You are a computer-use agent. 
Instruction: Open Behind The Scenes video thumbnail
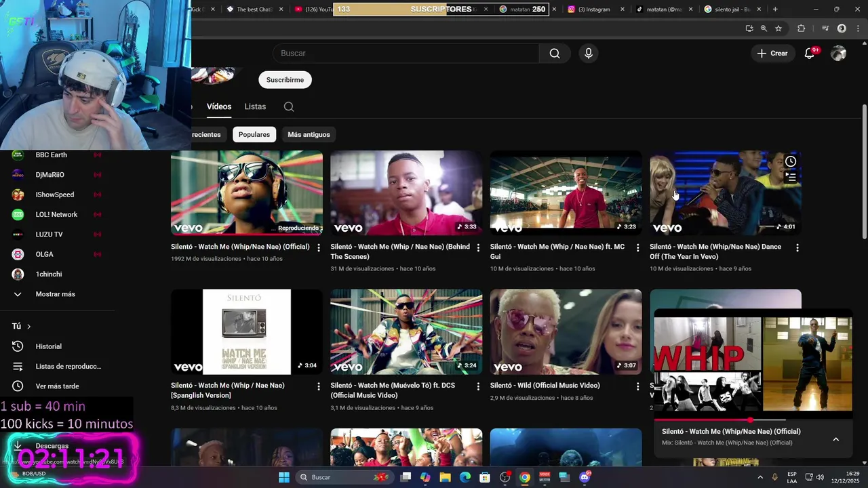point(406,193)
